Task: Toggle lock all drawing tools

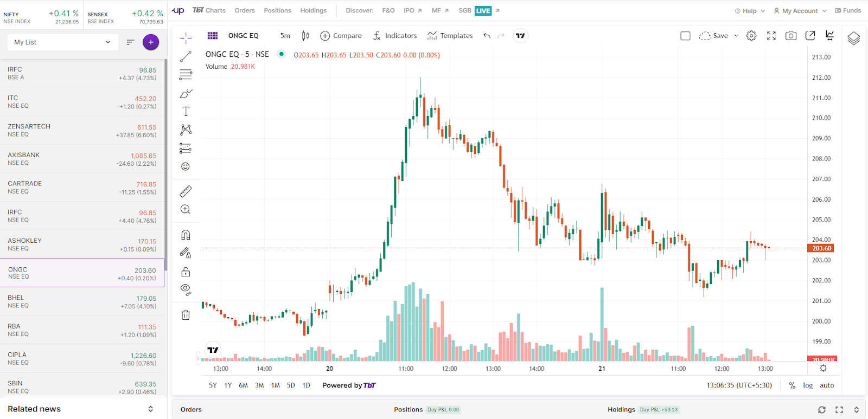Action: (x=186, y=272)
